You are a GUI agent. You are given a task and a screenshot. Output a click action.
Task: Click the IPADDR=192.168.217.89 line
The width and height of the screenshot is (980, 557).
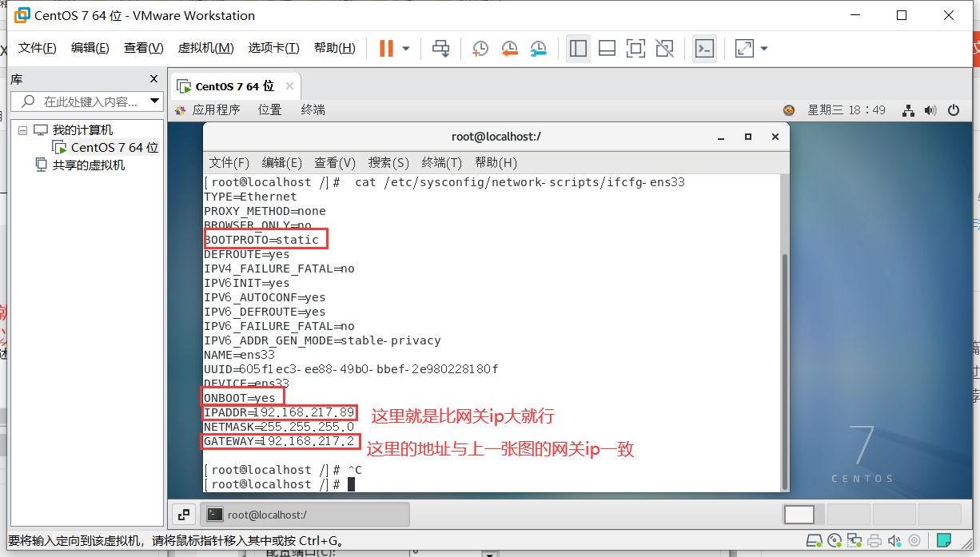click(x=280, y=413)
